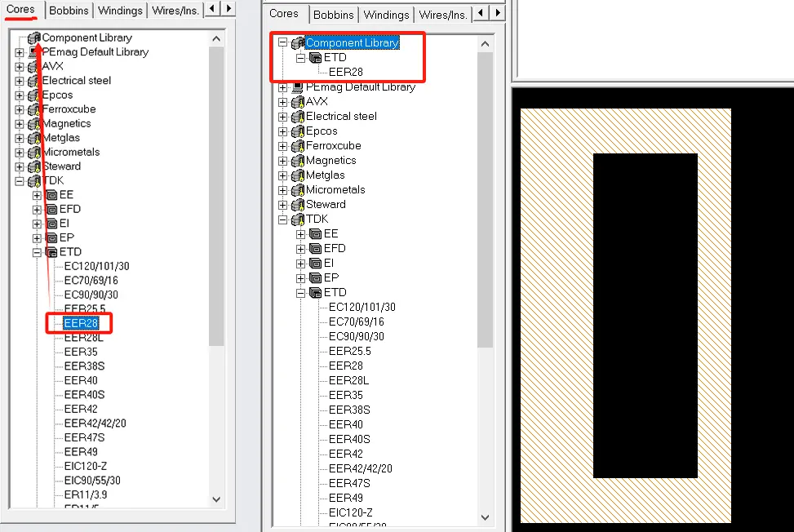Click the TDK library icon in right panel
Viewport: 794px width, 532px height.
click(298, 219)
